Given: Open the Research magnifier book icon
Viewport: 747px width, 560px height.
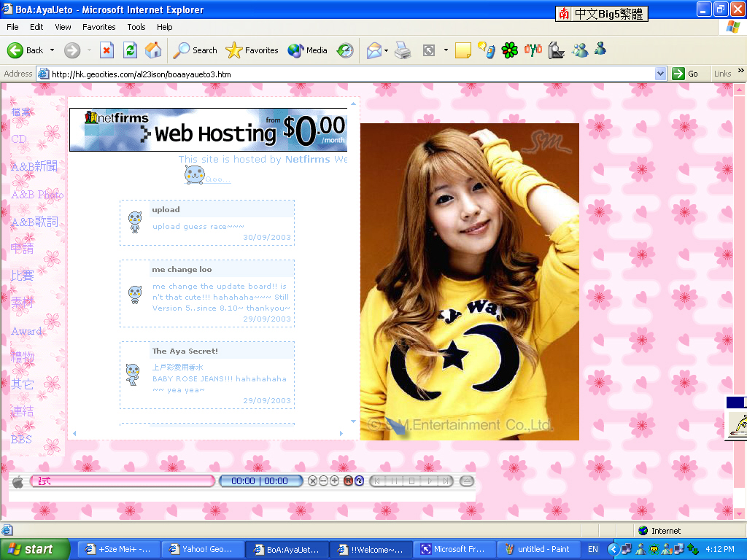Looking at the screenshot, I should (x=556, y=50).
